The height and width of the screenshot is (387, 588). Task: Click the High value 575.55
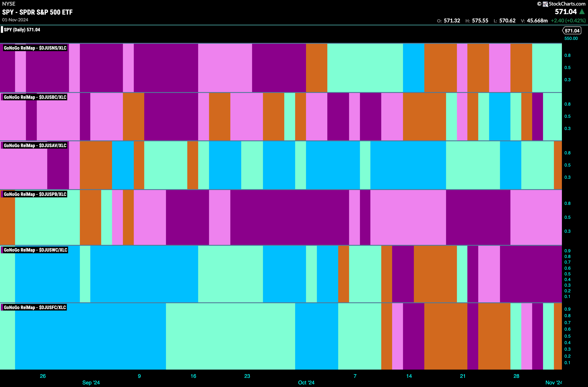[x=480, y=20]
